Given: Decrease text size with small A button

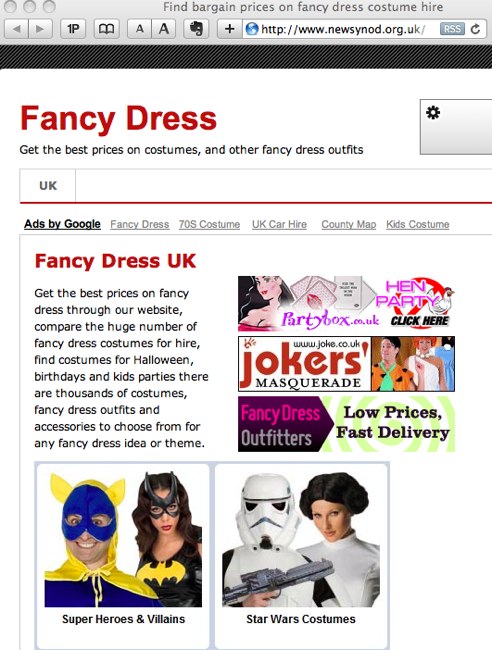Looking at the screenshot, I should (140, 29).
